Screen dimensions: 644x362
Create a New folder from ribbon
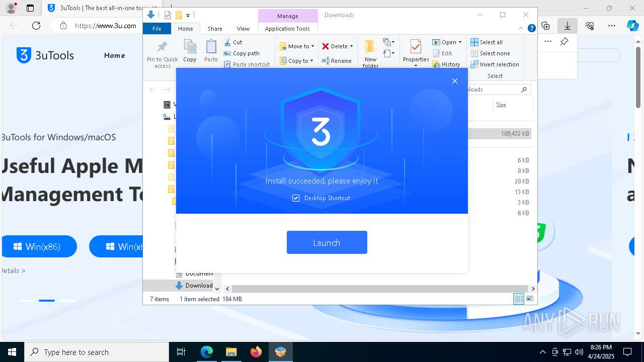click(x=370, y=54)
